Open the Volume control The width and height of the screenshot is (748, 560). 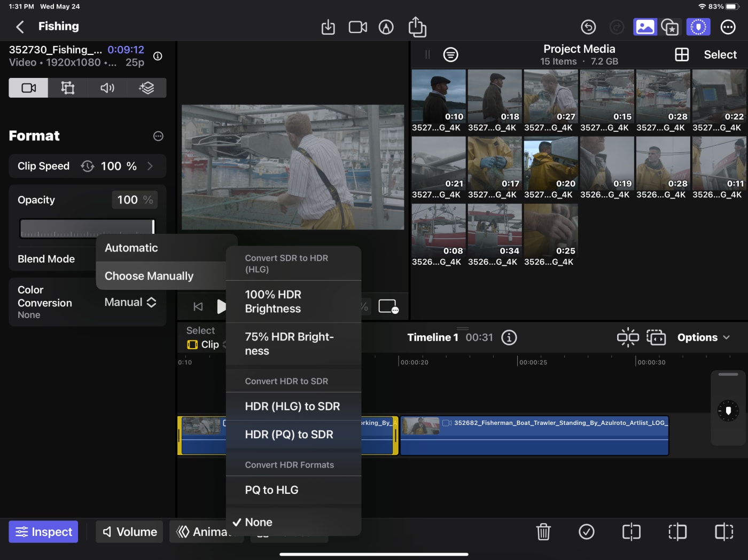click(x=129, y=532)
